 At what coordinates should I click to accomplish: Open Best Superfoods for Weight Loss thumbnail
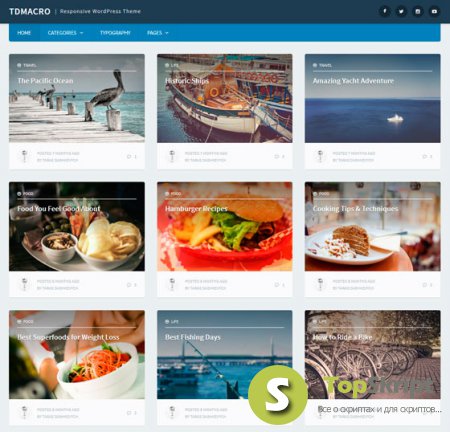click(77, 355)
